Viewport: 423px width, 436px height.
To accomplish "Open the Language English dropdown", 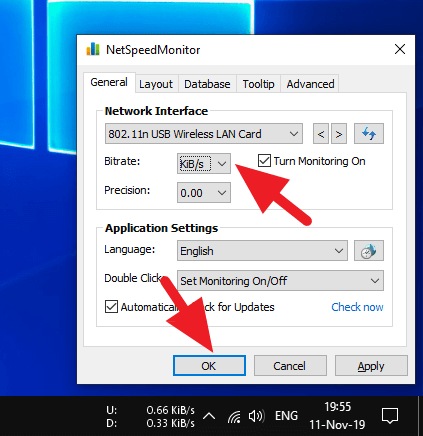I will [x=262, y=251].
